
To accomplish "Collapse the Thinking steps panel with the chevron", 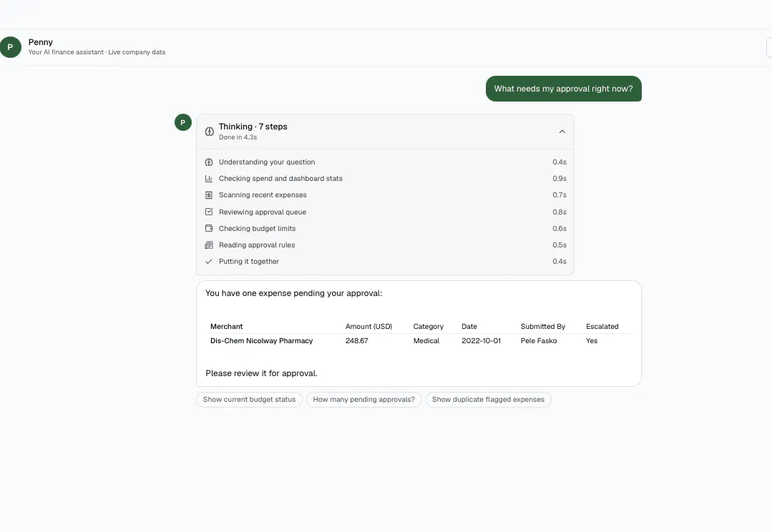I will tap(562, 132).
